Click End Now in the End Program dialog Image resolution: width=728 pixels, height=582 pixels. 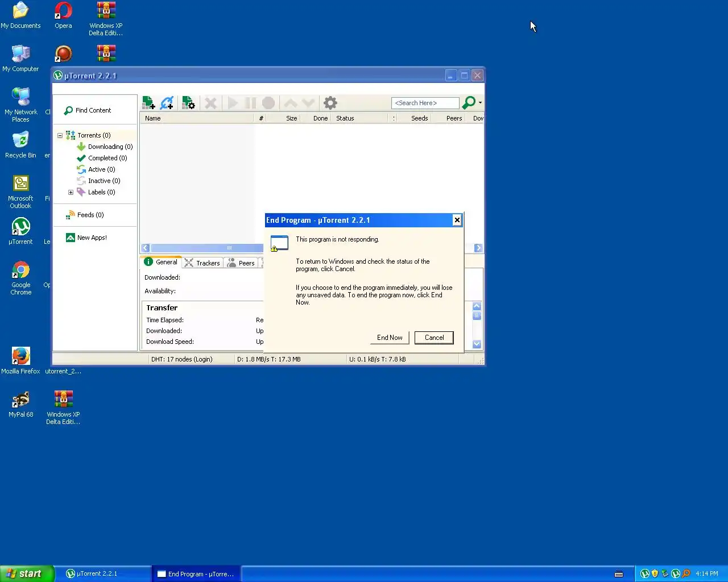(390, 338)
